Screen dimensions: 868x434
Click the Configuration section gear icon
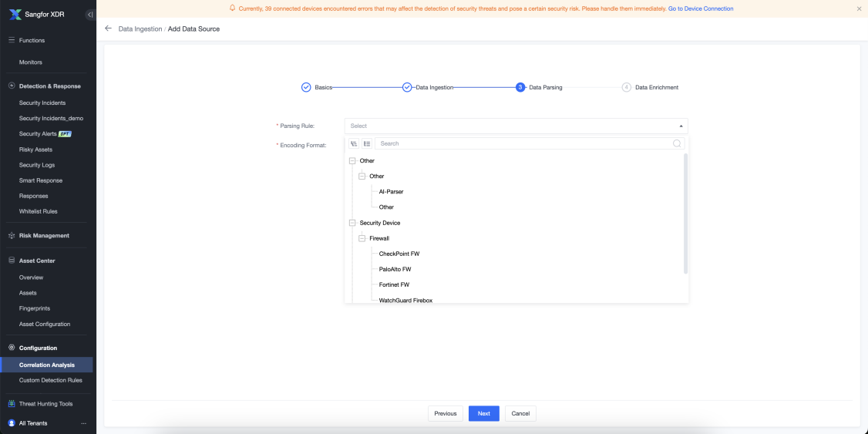12,348
